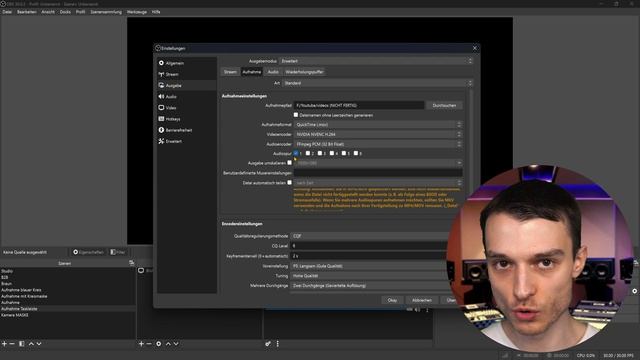Click the Durchsuchen button
640x360 pixels.
click(444, 105)
